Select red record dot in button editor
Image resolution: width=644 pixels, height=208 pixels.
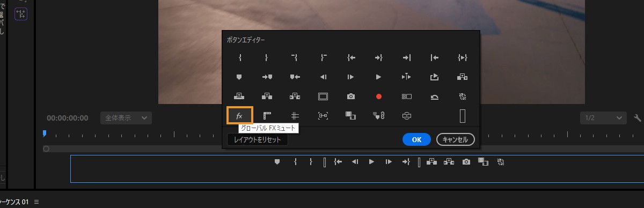pyautogui.click(x=378, y=96)
